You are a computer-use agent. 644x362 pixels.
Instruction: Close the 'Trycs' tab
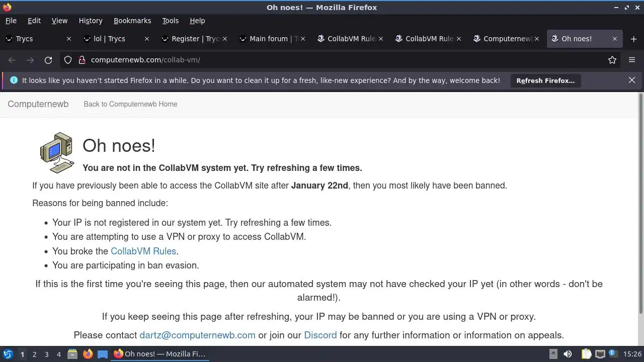tap(69, 39)
